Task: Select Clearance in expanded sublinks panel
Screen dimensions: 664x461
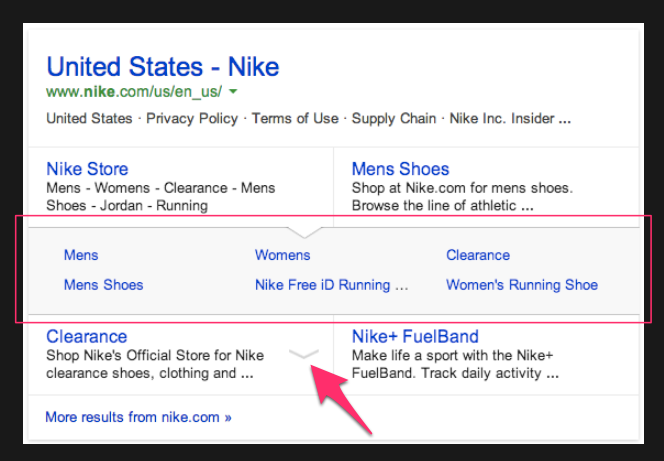Action: click(x=478, y=255)
